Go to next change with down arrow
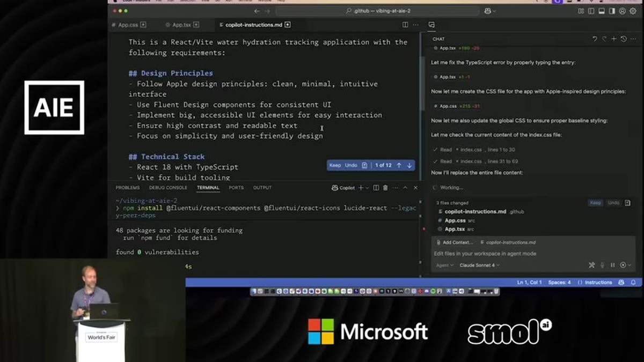 [x=409, y=165]
